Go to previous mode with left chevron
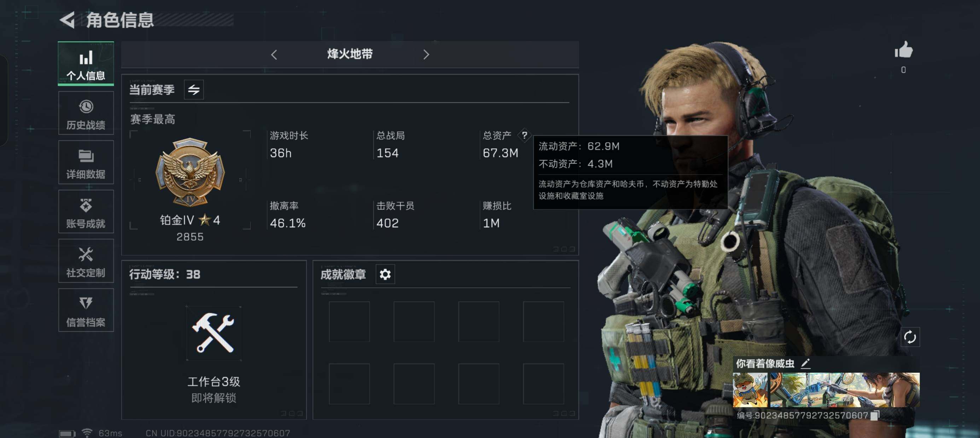This screenshot has height=438, width=980. coord(274,55)
